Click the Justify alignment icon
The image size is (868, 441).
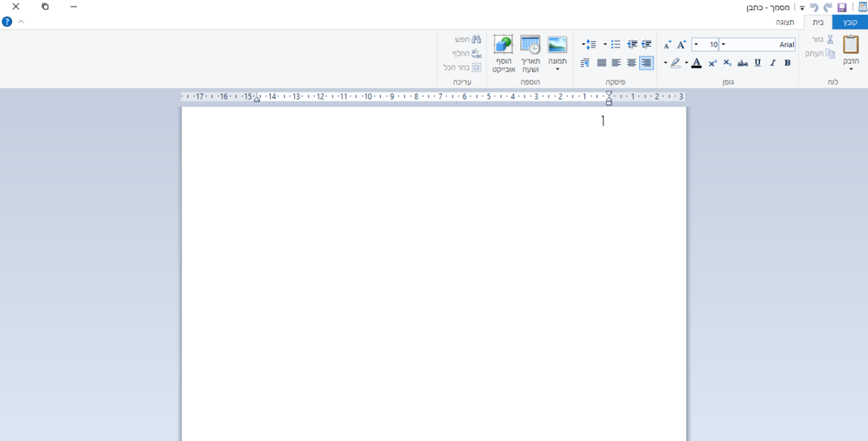[x=602, y=63]
